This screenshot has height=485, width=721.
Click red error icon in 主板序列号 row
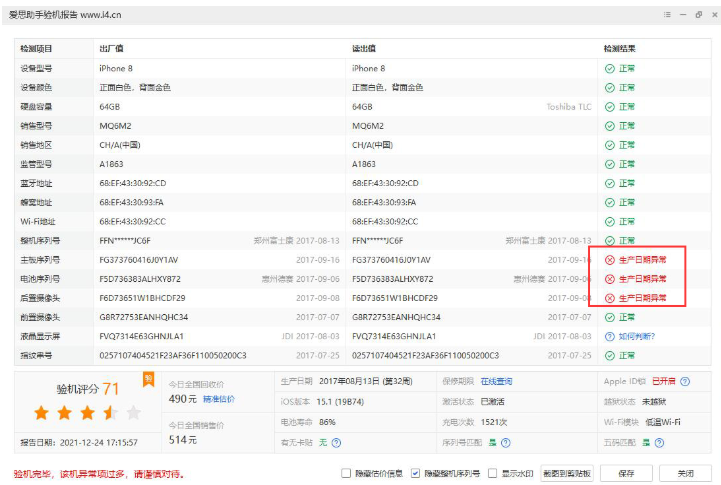[x=610, y=260]
